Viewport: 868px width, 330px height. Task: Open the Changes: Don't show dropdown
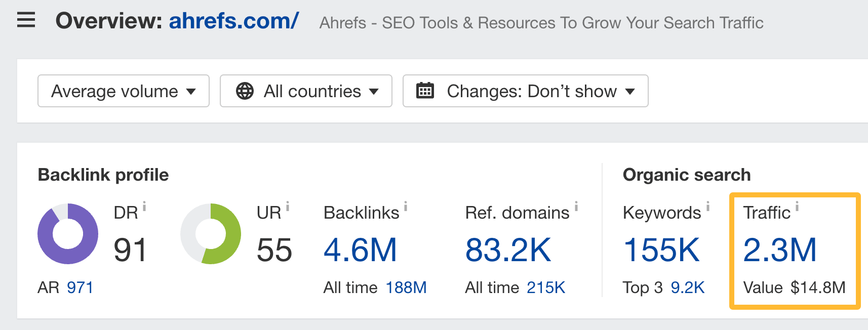[525, 91]
